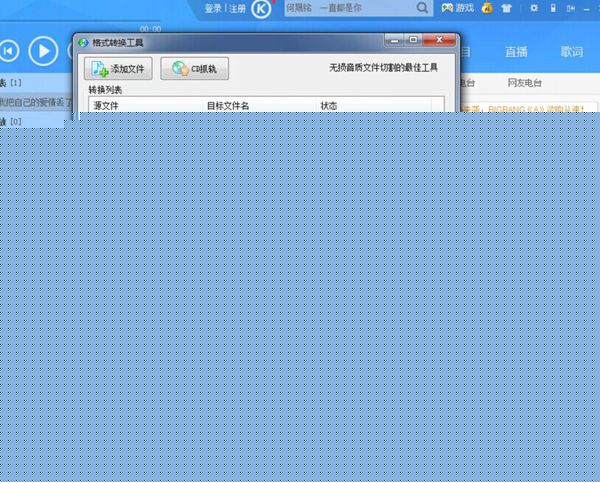Sort by the 目标文件名 column header

pyautogui.click(x=259, y=105)
